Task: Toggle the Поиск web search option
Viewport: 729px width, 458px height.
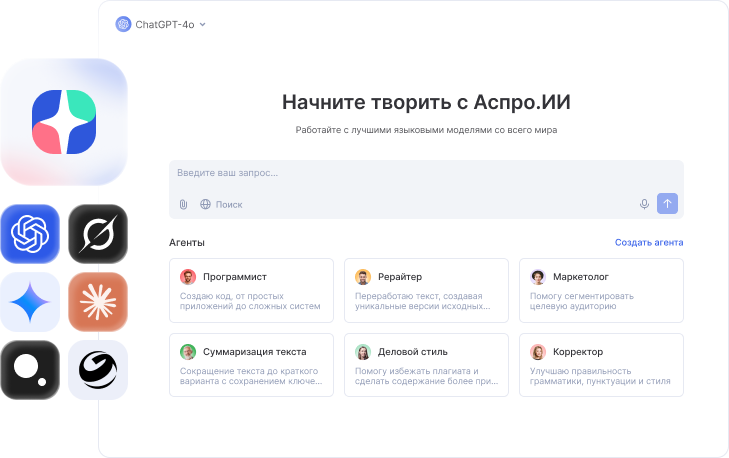Action: pyautogui.click(x=221, y=204)
